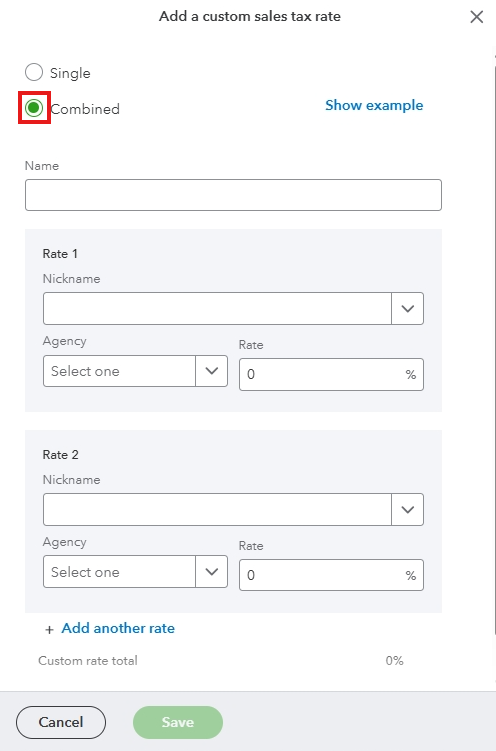This screenshot has height=751, width=496.
Task: Open the Show example link
Action: point(374,105)
